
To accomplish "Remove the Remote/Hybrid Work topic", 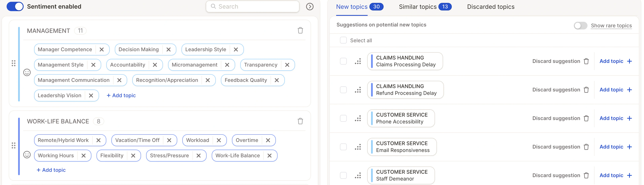I will click(98, 140).
